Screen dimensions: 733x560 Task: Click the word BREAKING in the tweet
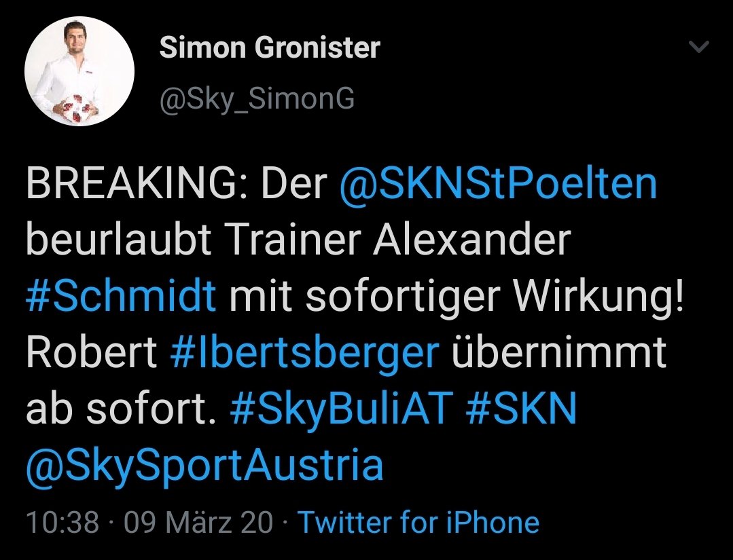131,183
